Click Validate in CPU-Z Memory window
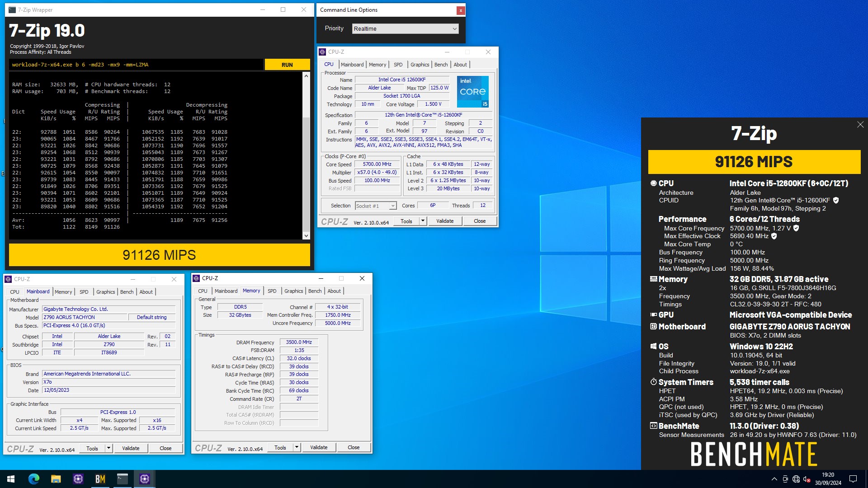Image resolution: width=868 pixels, height=488 pixels. click(319, 447)
